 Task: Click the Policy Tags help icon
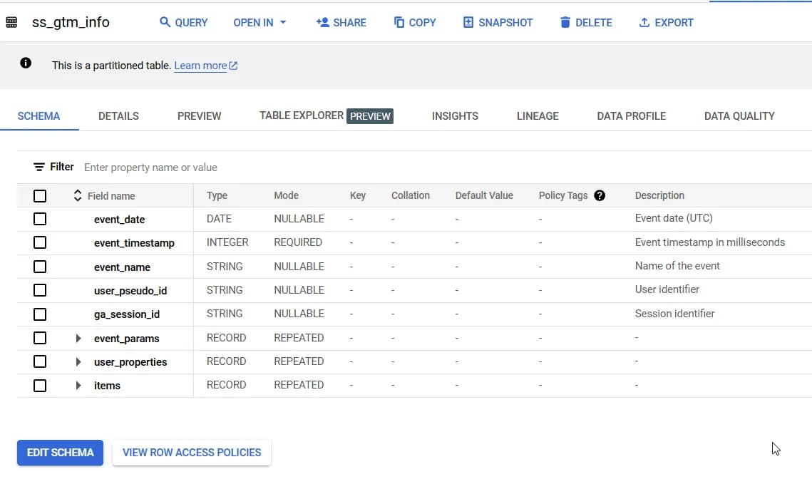tap(600, 195)
